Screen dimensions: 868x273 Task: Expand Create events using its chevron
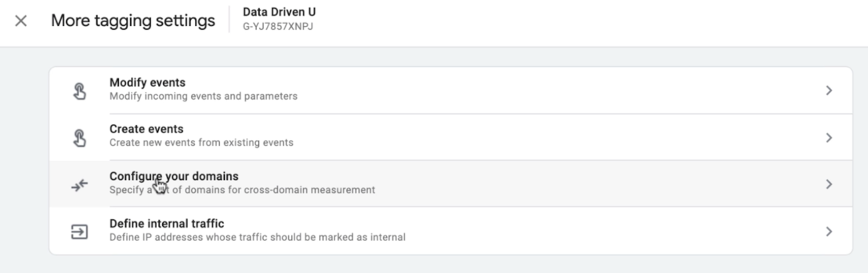pyautogui.click(x=829, y=138)
